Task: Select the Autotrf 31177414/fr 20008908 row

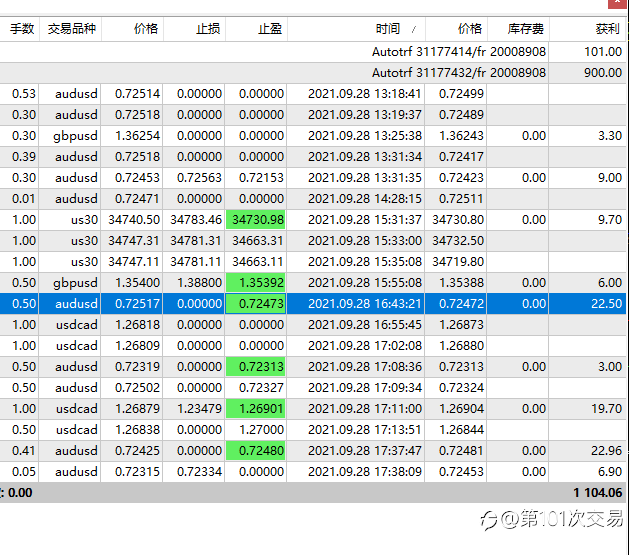Action: coord(313,52)
